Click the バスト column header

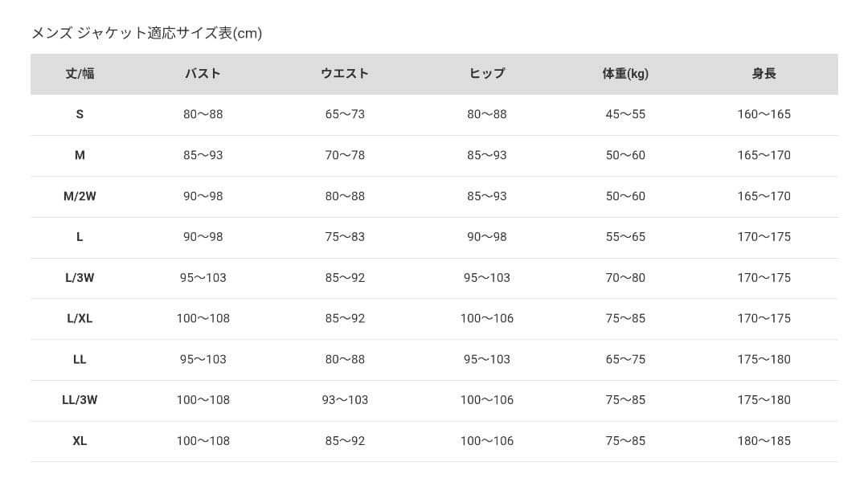point(203,74)
